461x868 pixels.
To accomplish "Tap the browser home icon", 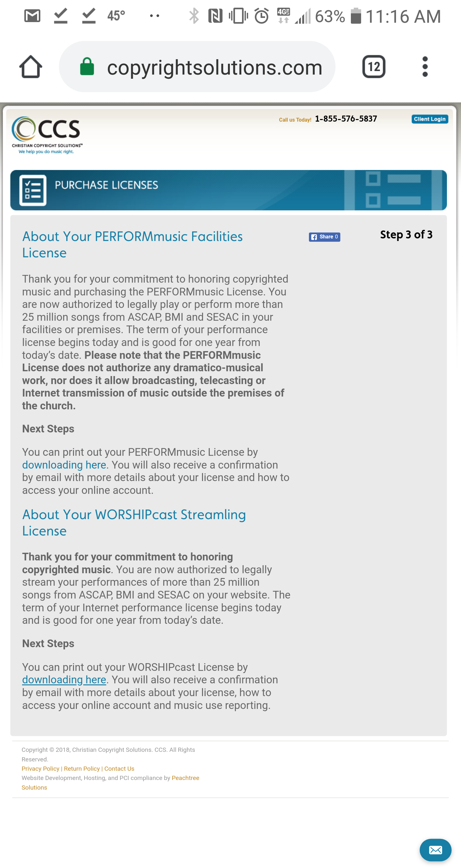I will [31, 67].
